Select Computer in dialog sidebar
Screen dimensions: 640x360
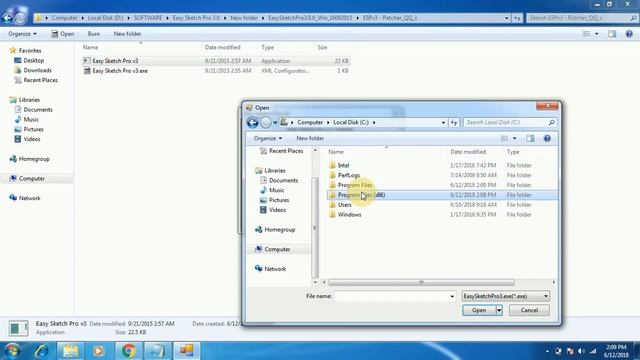click(x=273, y=249)
